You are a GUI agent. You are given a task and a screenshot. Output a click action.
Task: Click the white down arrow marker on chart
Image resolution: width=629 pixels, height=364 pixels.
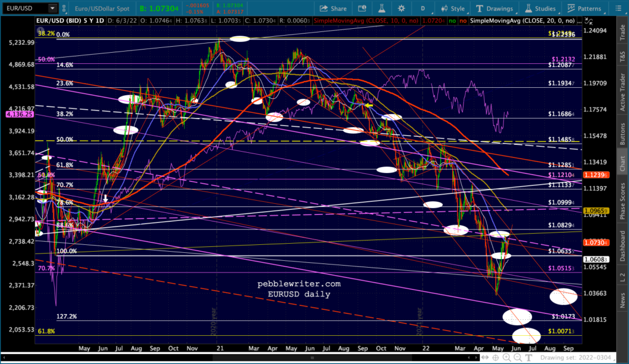pyautogui.click(x=105, y=198)
